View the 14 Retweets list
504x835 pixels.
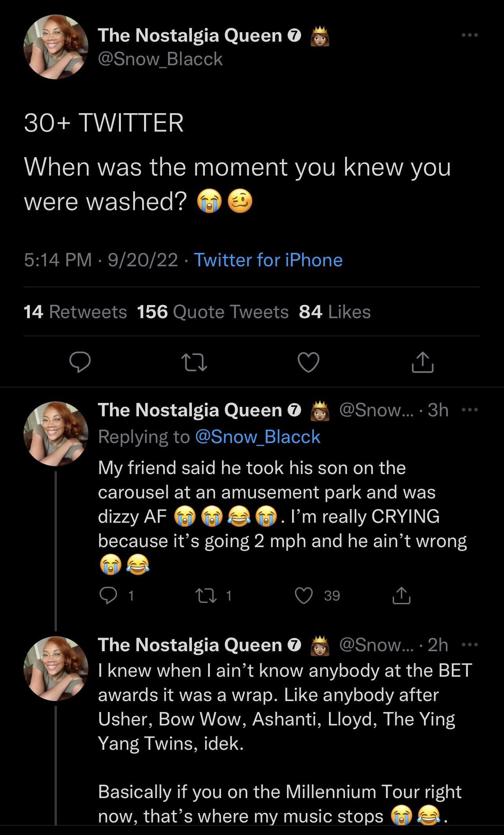75,312
